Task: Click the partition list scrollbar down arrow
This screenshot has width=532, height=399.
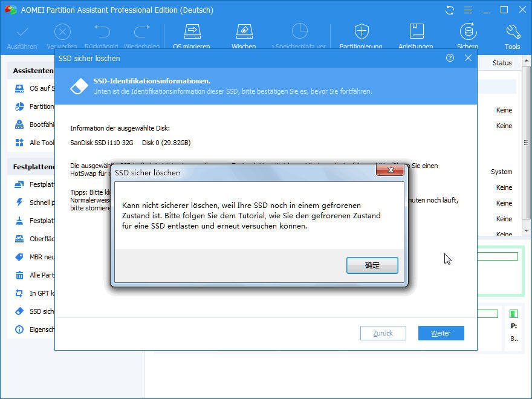Action: click(527, 231)
